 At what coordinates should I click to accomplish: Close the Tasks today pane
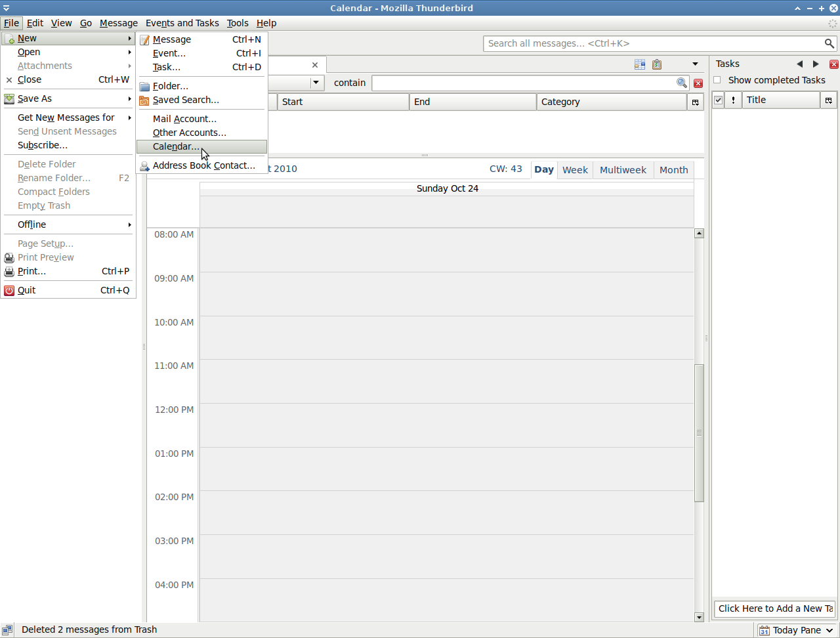(834, 64)
